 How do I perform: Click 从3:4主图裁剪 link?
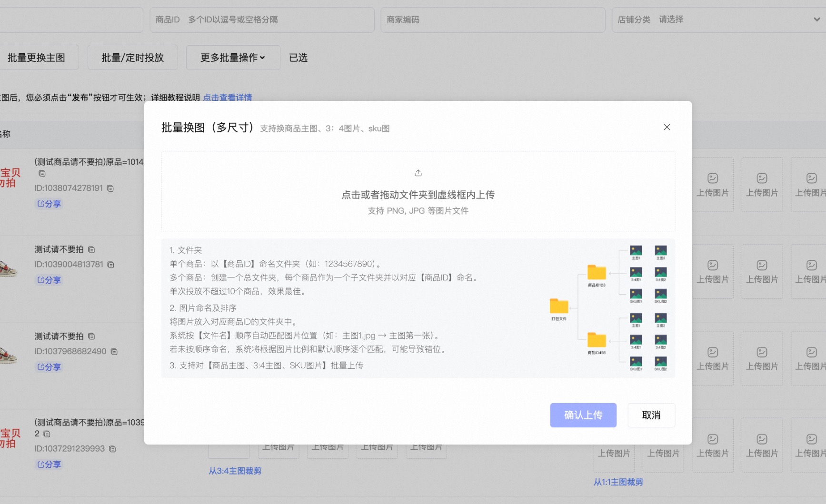click(x=235, y=471)
